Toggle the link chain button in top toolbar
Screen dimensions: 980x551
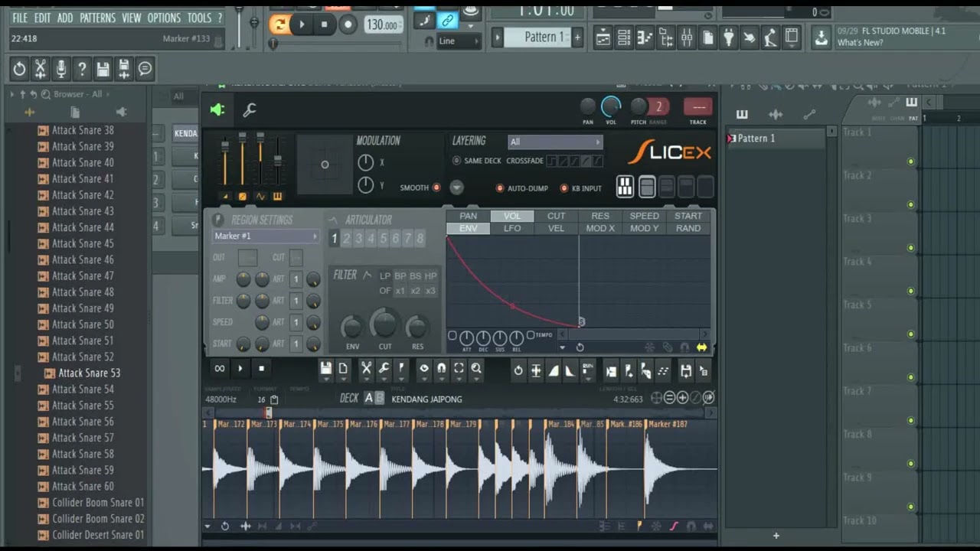click(447, 21)
